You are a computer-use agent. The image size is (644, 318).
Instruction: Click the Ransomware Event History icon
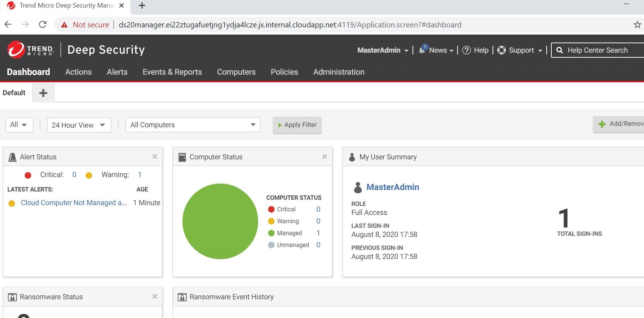pos(182,297)
